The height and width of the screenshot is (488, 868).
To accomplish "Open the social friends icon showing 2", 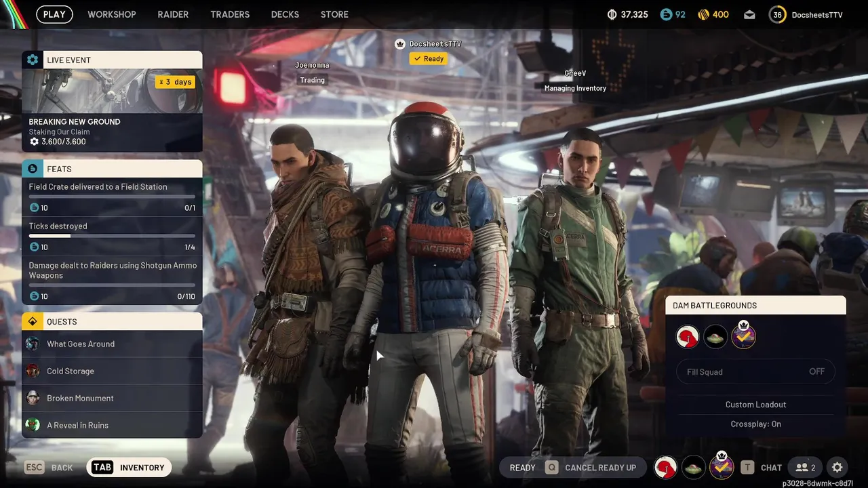I will pos(806,468).
